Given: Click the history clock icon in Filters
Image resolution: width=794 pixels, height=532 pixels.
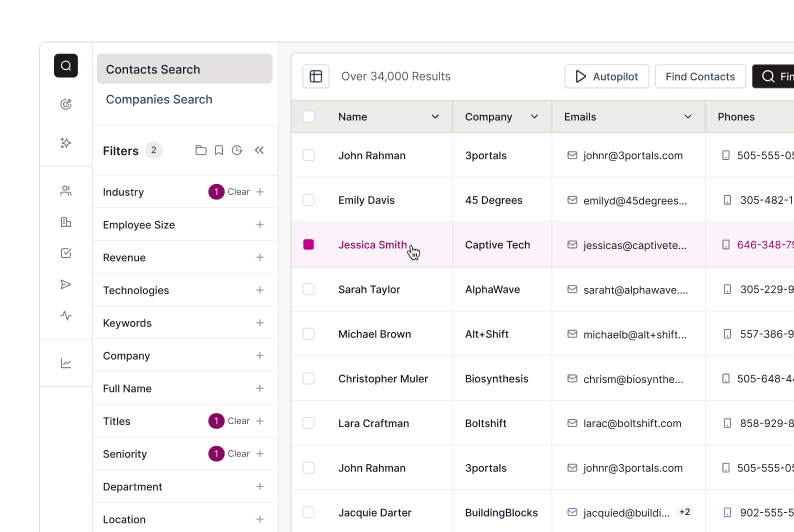Looking at the screenshot, I should pos(237,150).
